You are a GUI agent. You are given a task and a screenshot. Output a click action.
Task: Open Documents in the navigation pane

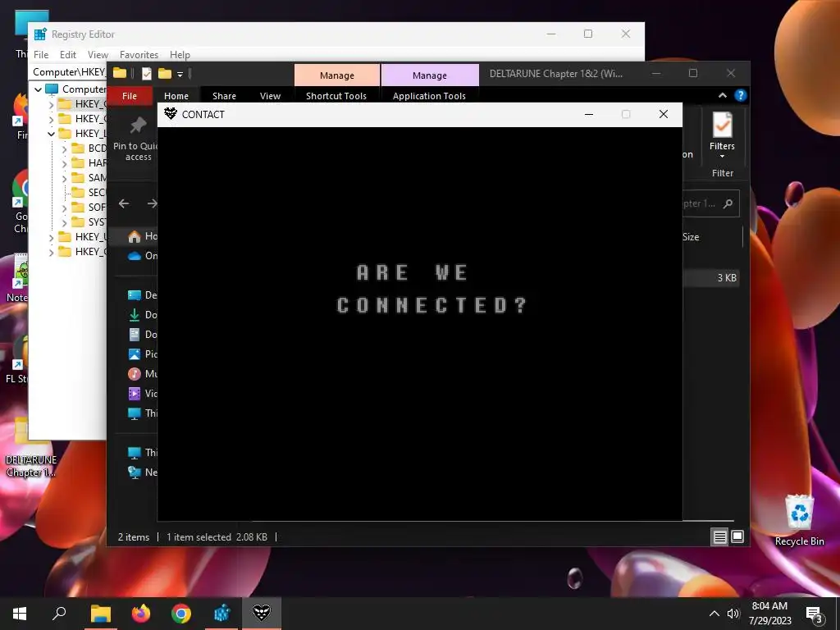coord(143,335)
